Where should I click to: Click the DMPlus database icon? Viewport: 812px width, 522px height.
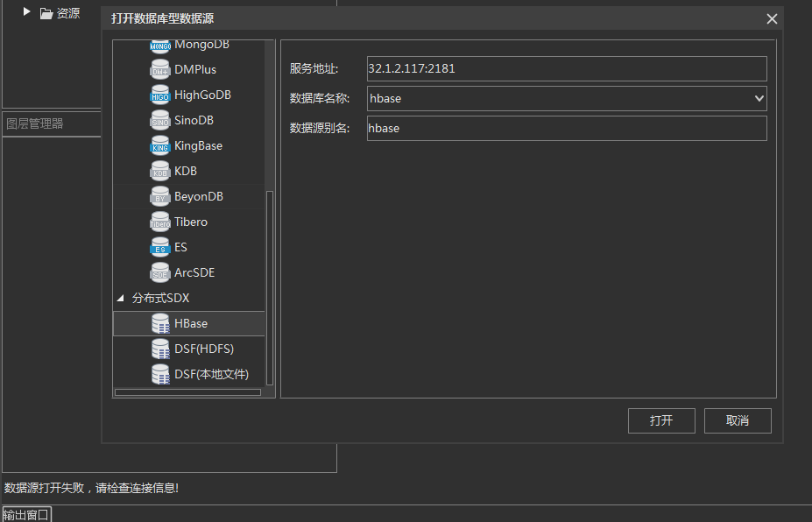160,70
